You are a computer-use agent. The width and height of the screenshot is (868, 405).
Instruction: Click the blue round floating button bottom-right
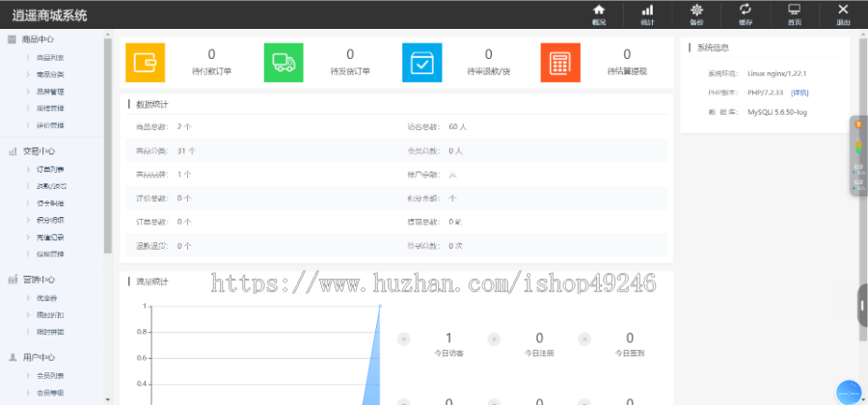pos(849,392)
